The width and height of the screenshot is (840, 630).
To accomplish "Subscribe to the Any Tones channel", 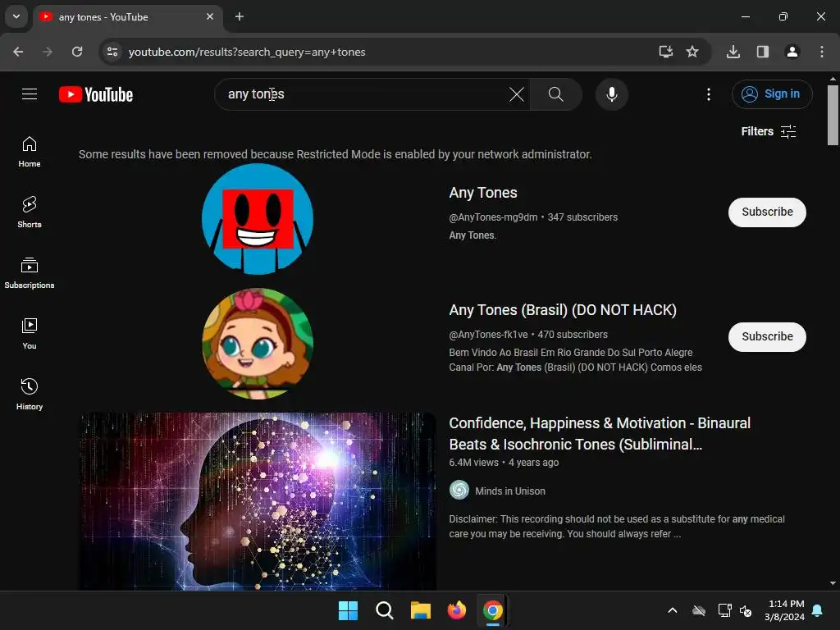I will (767, 212).
